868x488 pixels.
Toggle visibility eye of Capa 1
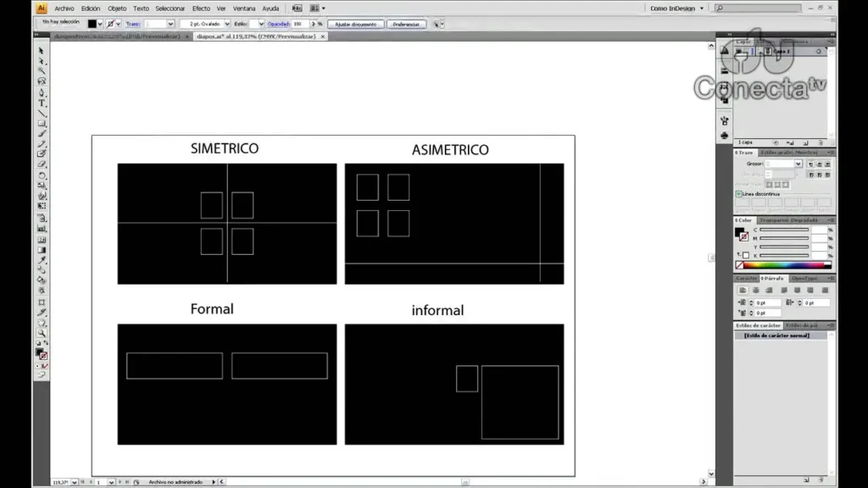[x=739, y=52]
